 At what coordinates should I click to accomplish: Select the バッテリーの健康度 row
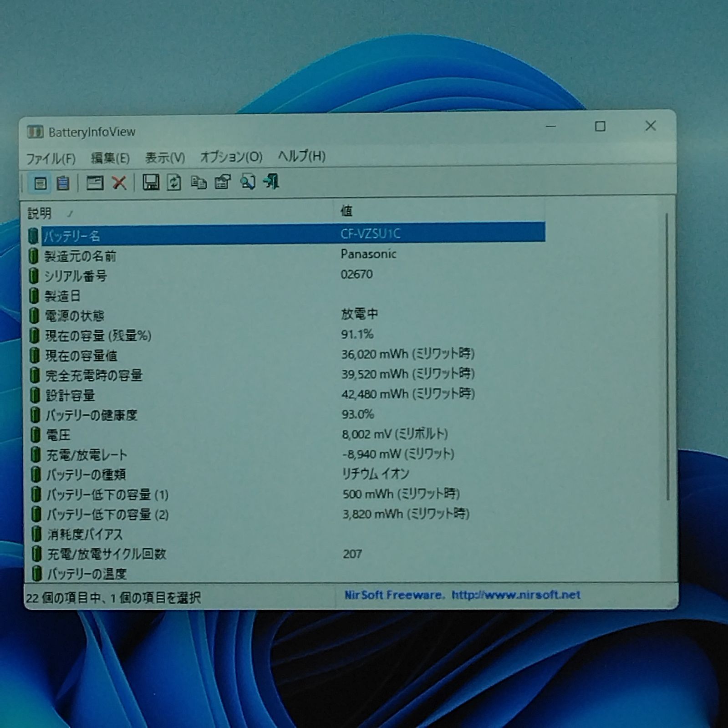pos(287,415)
